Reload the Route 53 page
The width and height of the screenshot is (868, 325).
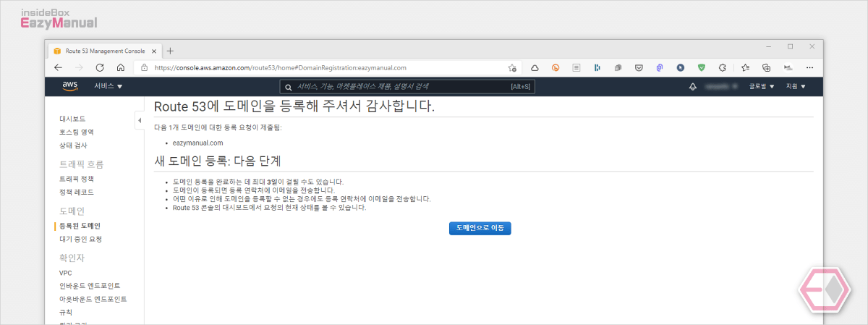(x=100, y=67)
